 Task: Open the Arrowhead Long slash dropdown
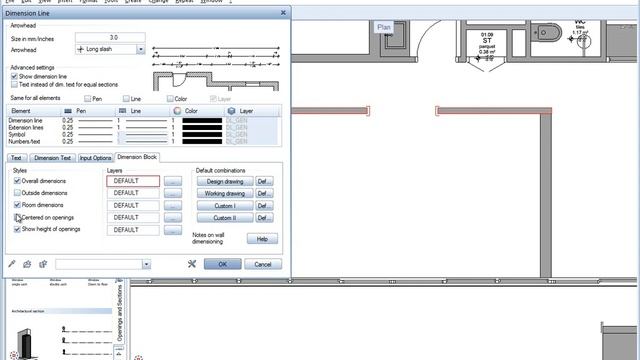141,49
